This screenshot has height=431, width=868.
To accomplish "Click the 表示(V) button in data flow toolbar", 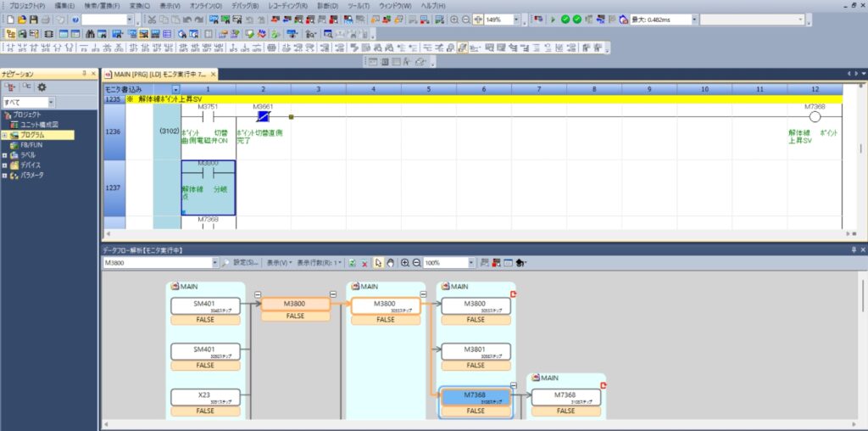I will (277, 263).
